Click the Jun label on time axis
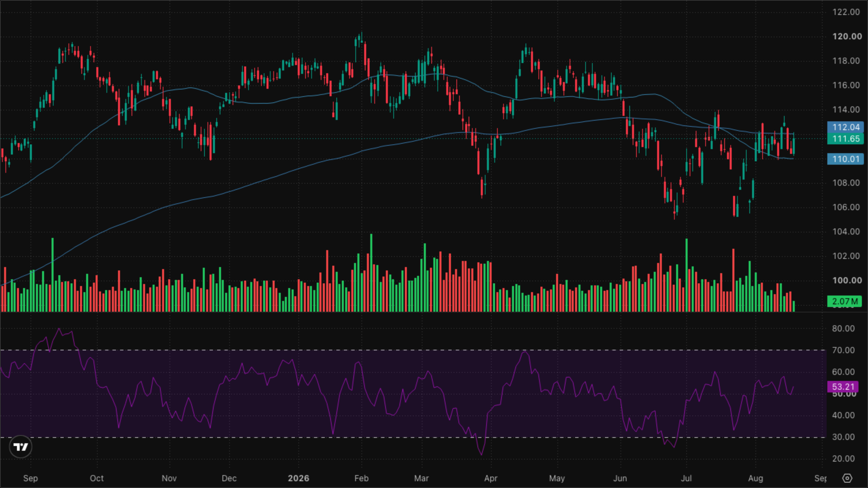Image resolution: width=868 pixels, height=488 pixels. (x=620, y=479)
